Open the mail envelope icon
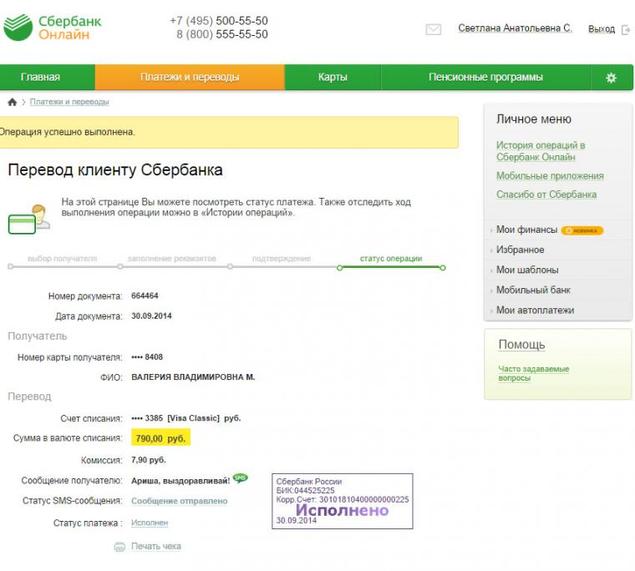 [x=433, y=29]
